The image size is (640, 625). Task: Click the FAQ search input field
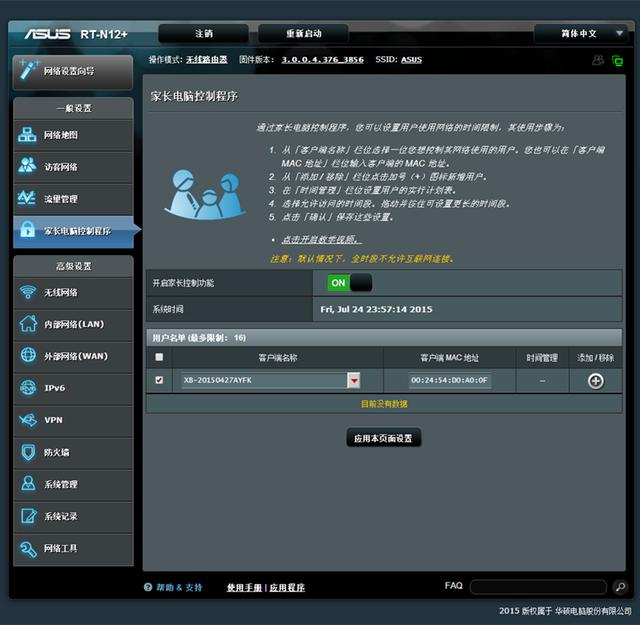pyautogui.click(x=538, y=587)
